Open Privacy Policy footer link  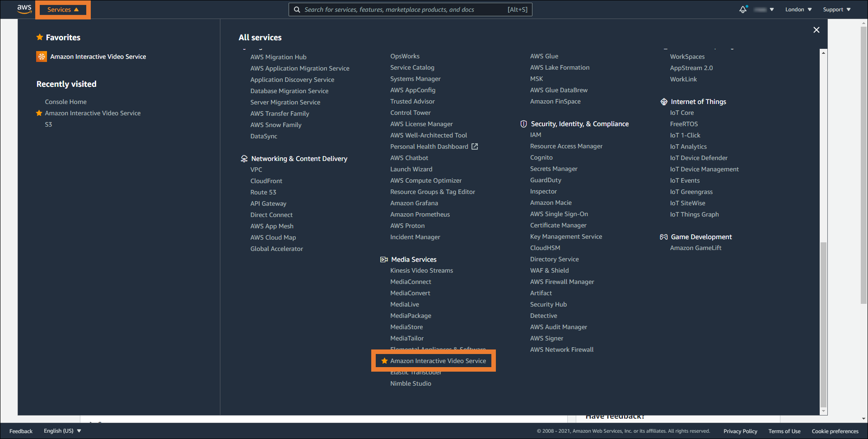(740, 431)
